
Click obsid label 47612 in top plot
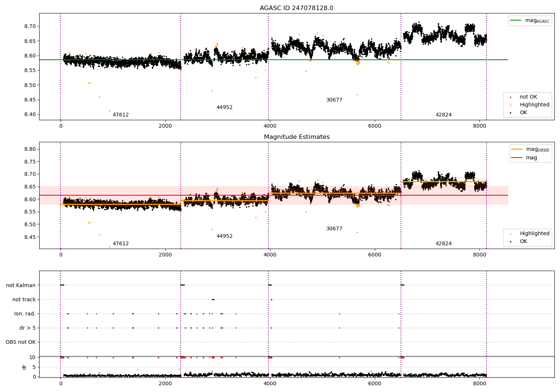121,115
